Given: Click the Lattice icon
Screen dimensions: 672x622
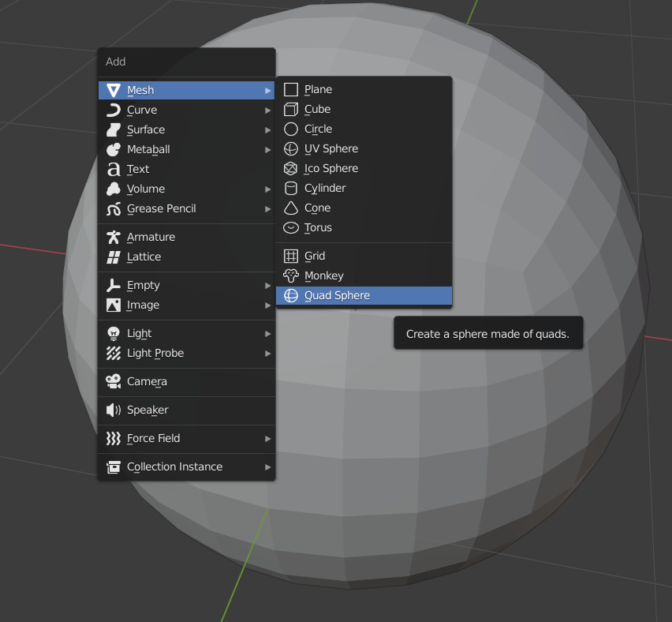Looking at the screenshot, I should coord(113,257).
